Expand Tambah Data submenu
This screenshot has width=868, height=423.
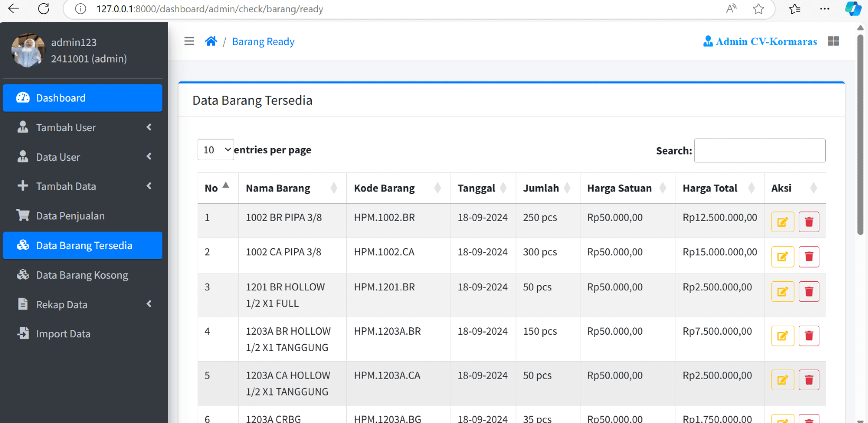tap(82, 186)
